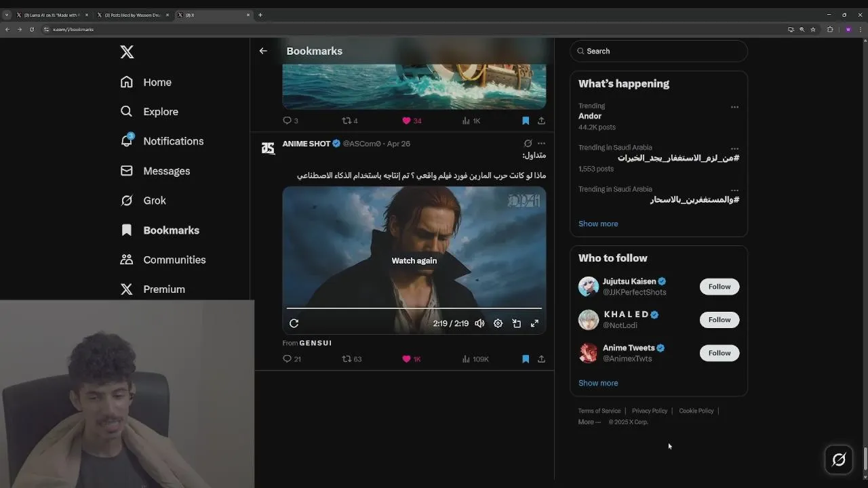Click the Grok icon on the ANIME SHOT post
The width and height of the screenshot is (868, 488).
coord(528,143)
